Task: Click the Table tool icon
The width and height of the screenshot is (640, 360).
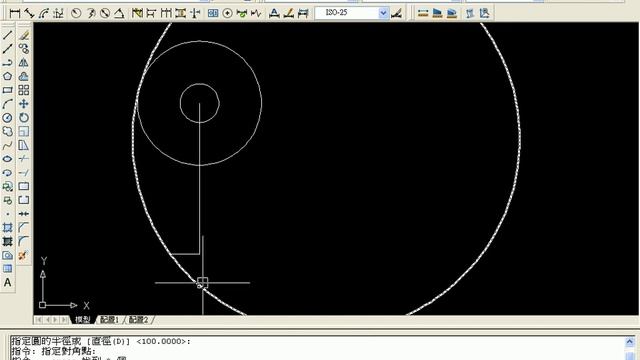Action: pos(7,269)
